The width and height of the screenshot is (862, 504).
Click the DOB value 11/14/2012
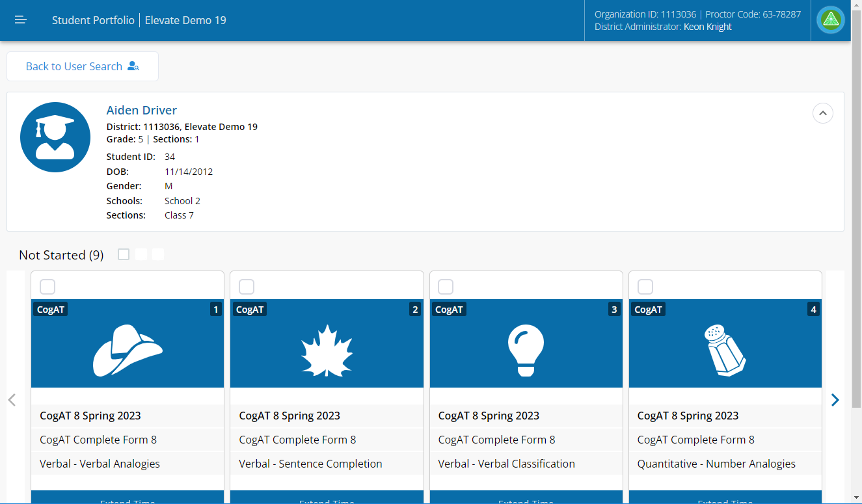189,172
